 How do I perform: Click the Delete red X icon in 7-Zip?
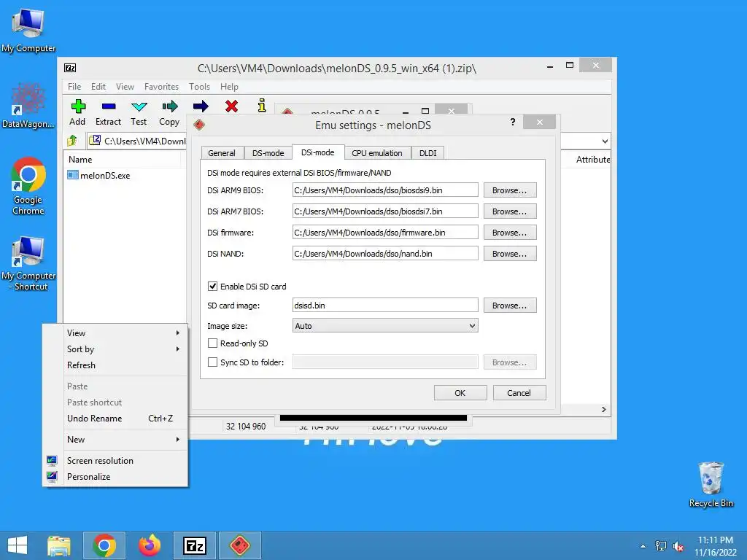pos(231,106)
